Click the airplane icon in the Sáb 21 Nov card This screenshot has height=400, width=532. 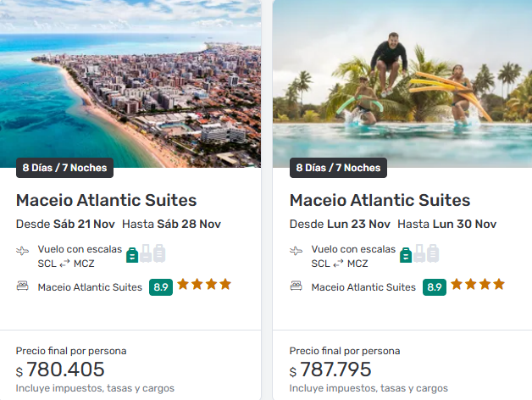23,252
